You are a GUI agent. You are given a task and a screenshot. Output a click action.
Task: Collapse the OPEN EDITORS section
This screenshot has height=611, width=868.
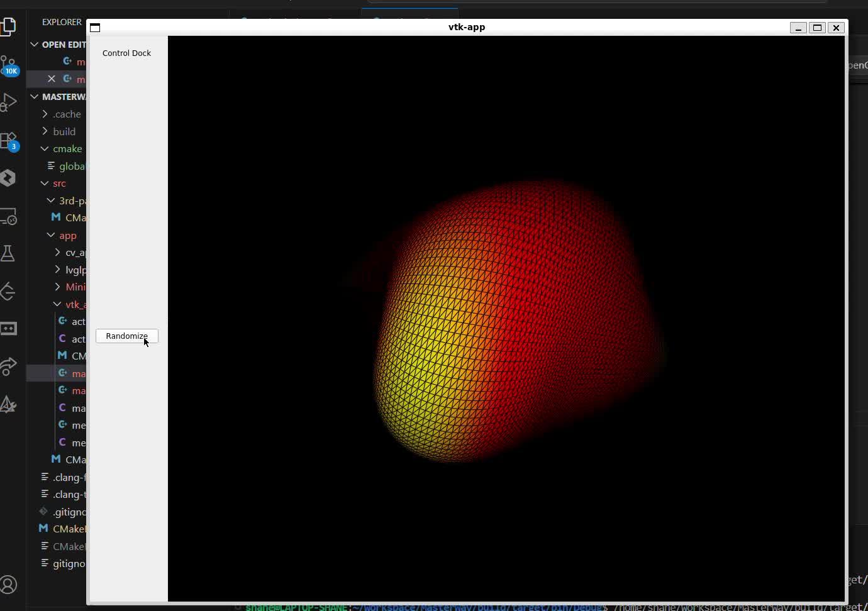35,45
